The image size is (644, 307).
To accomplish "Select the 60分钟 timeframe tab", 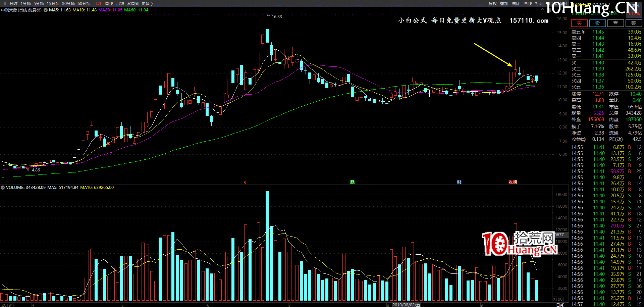I will [x=84, y=3].
